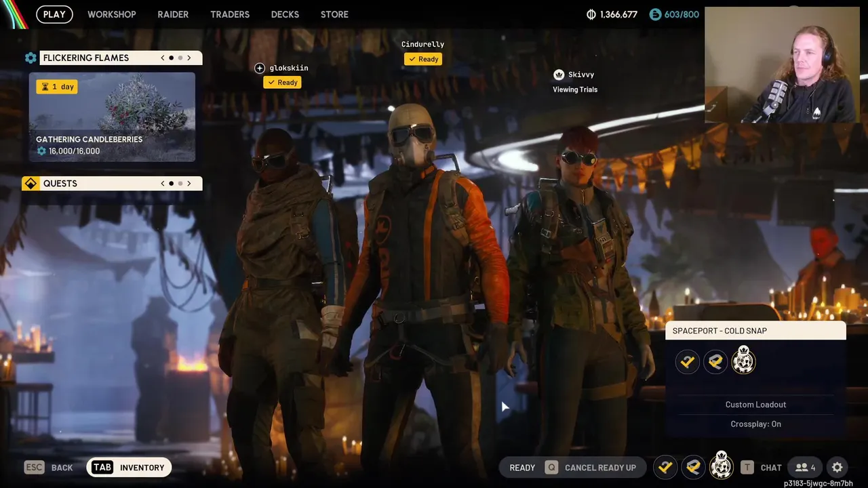
Task: Click the party leader icon beside Skivvy
Action: (559, 75)
